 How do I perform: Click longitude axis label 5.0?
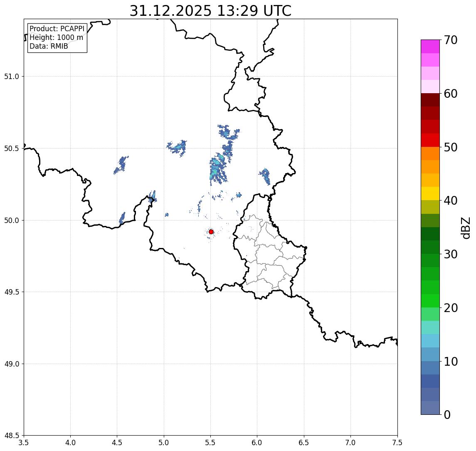pyautogui.click(x=164, y=443)
